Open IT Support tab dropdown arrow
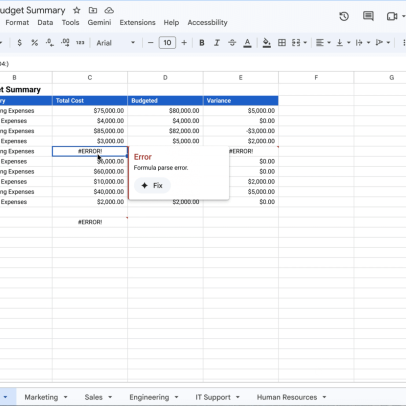 pyautogui.click(x=238, y=397)
